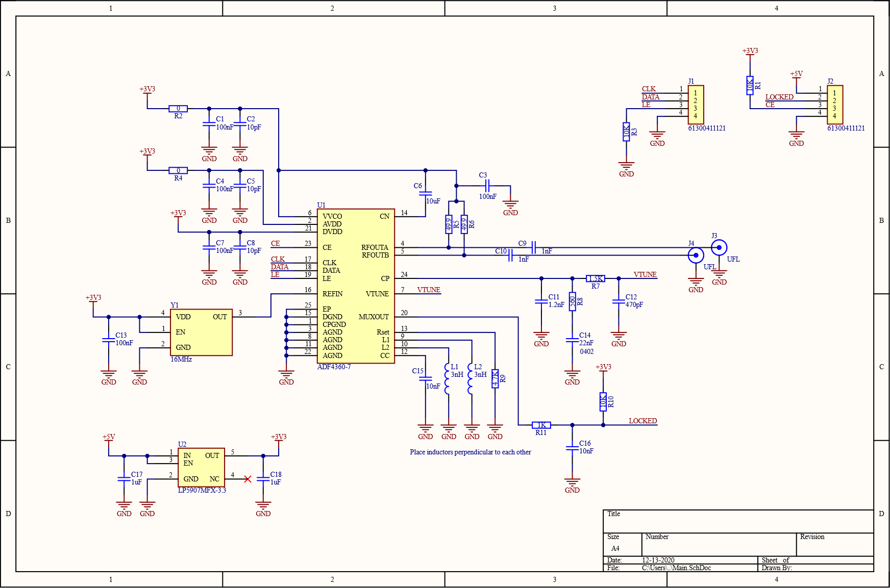Viewport: 890px width, 588px height.
Task: Select the J4 UFL connector symbol
Action: 696,255
